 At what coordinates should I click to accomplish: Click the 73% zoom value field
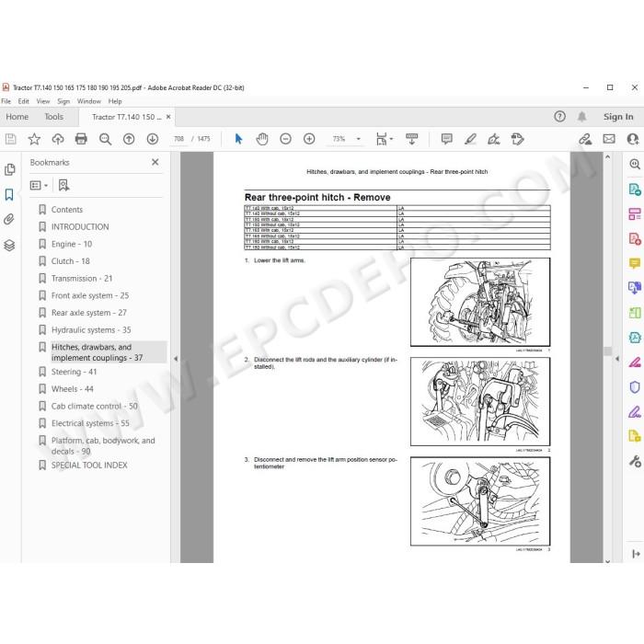coord(339,139)
